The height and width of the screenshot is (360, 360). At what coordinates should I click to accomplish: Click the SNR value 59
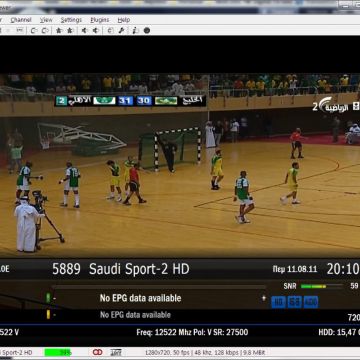[354, 286]
